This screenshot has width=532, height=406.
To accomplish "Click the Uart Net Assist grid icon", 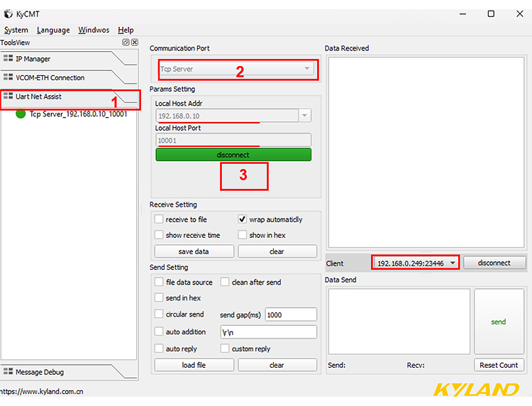I will coord(8,96).
